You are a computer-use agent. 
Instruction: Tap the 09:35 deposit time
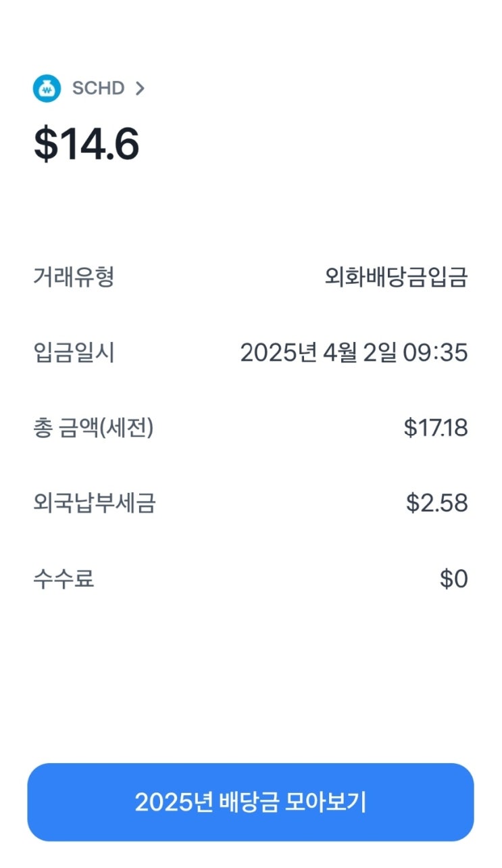tap(436, 353)
